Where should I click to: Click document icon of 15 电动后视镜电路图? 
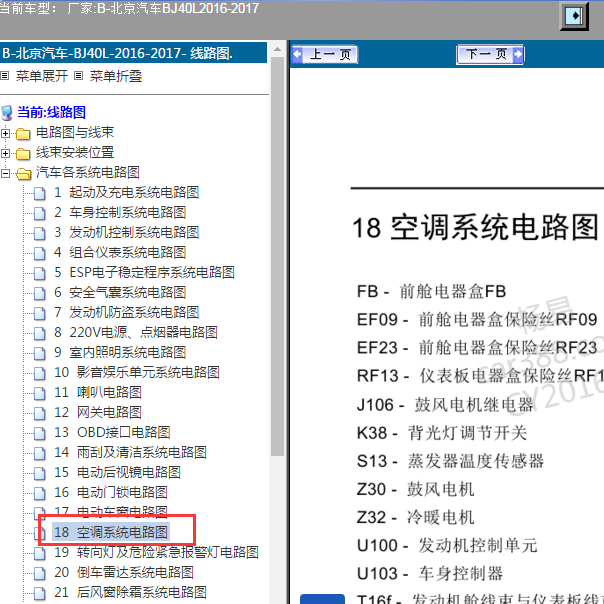coord(39,474)
